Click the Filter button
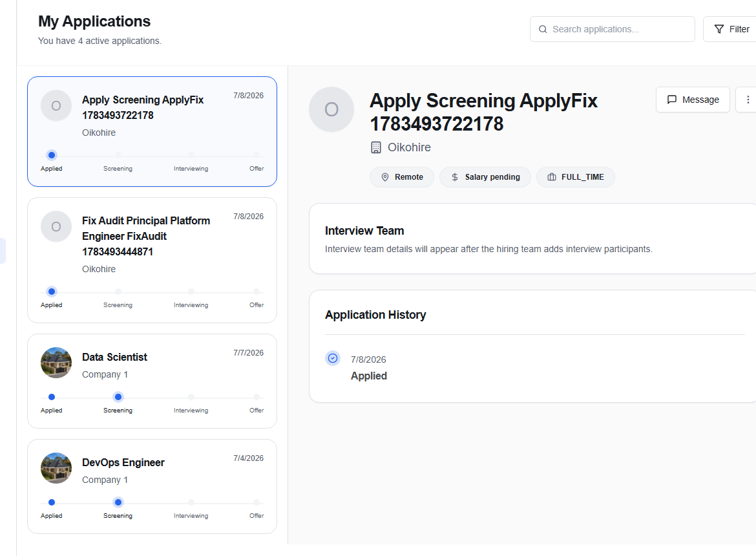This screenshot has width=756, height=556. (731, 29)
